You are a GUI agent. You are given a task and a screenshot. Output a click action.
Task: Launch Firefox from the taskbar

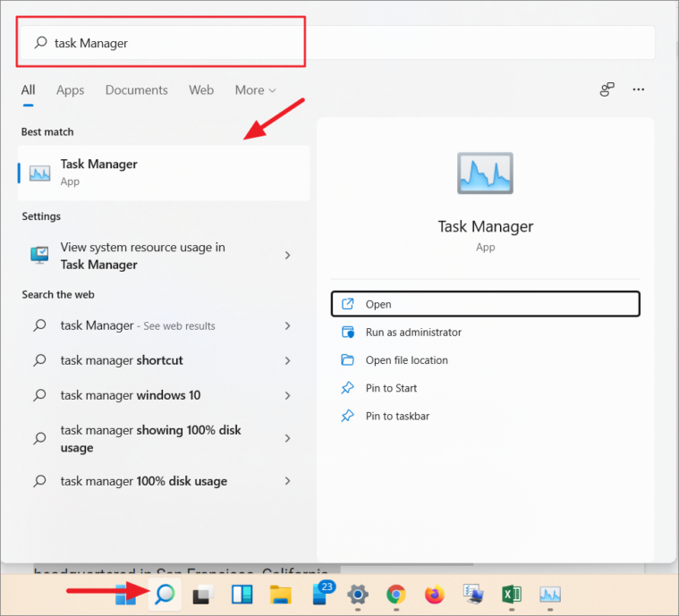(435, 595)
